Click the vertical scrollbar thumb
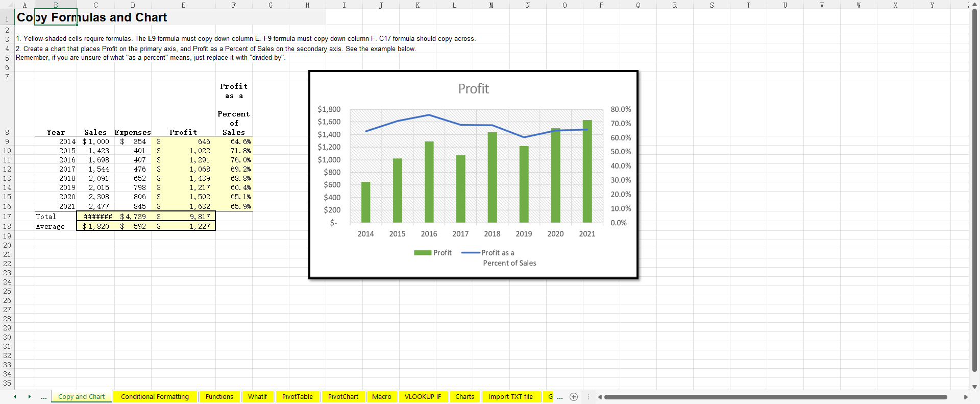Image resolution: width=980 pixels, height=404 pixels. (x=974, y=190)
